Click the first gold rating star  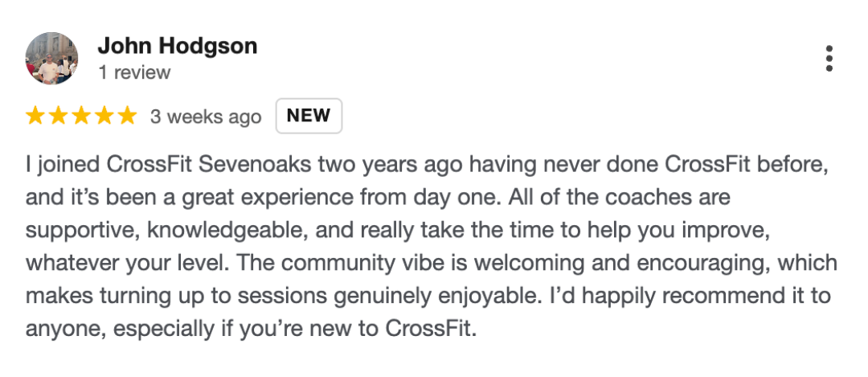[x=35, y=116]
